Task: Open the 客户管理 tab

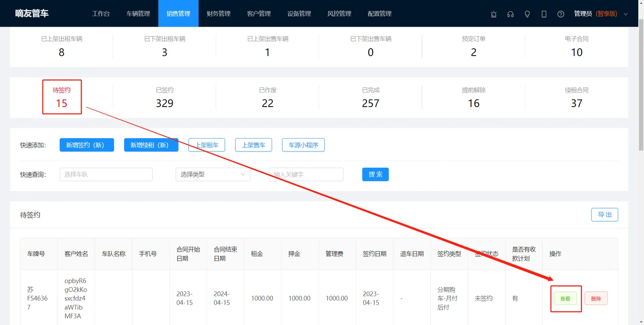Action: tap(259, 13)
